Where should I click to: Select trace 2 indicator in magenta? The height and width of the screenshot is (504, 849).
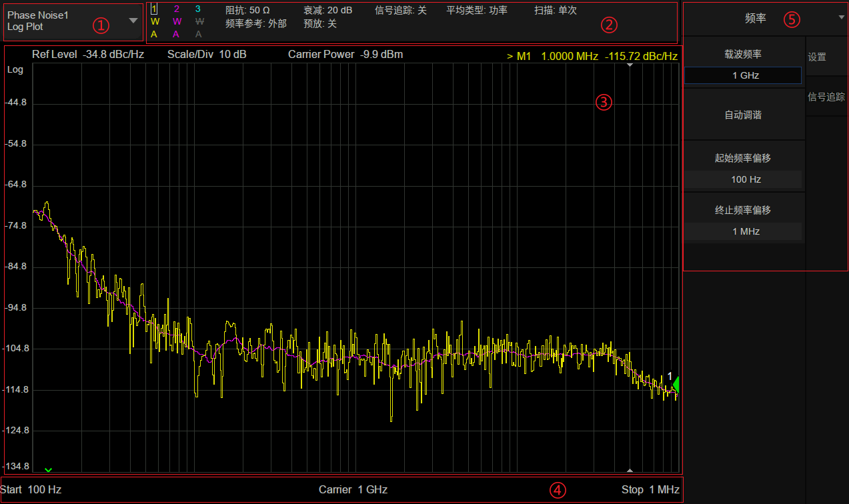pyautogui.click(x=176, y=9)
